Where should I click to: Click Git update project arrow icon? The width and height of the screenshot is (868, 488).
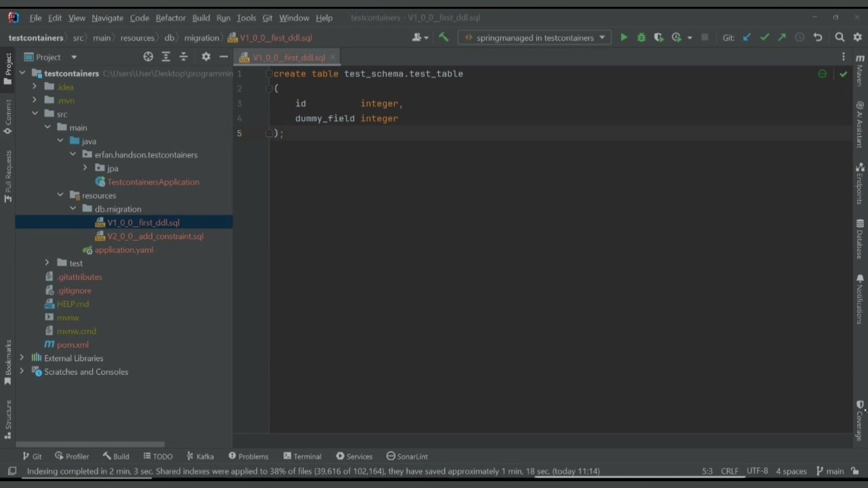point(747,38)
